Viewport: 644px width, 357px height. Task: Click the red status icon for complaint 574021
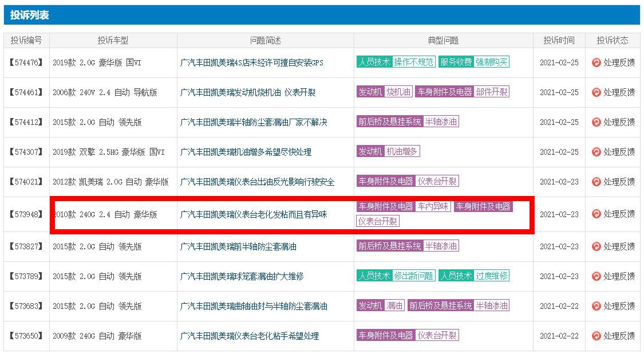[x=596, y=182]
